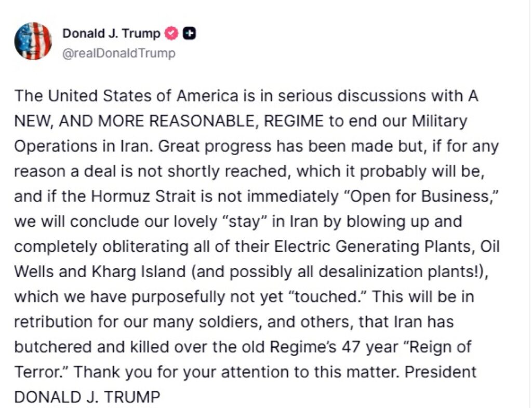The height and width of the screenshot is (408, 532).
Task: Open the Donald J. Trump display name
Action: pos(111,34)
